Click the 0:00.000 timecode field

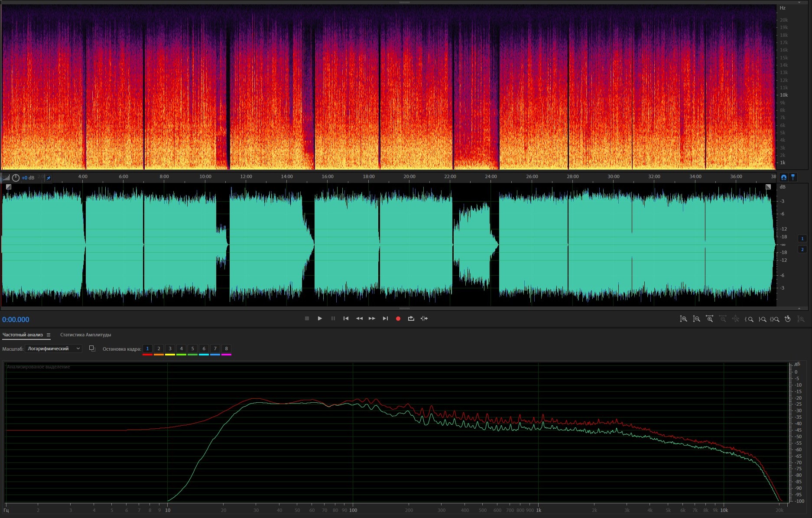point(16,319)
